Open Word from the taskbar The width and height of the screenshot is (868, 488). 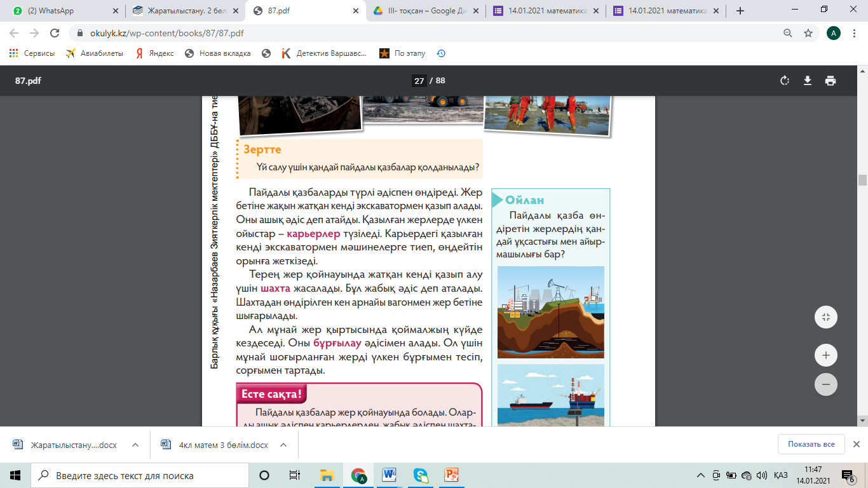click(390, 475)
